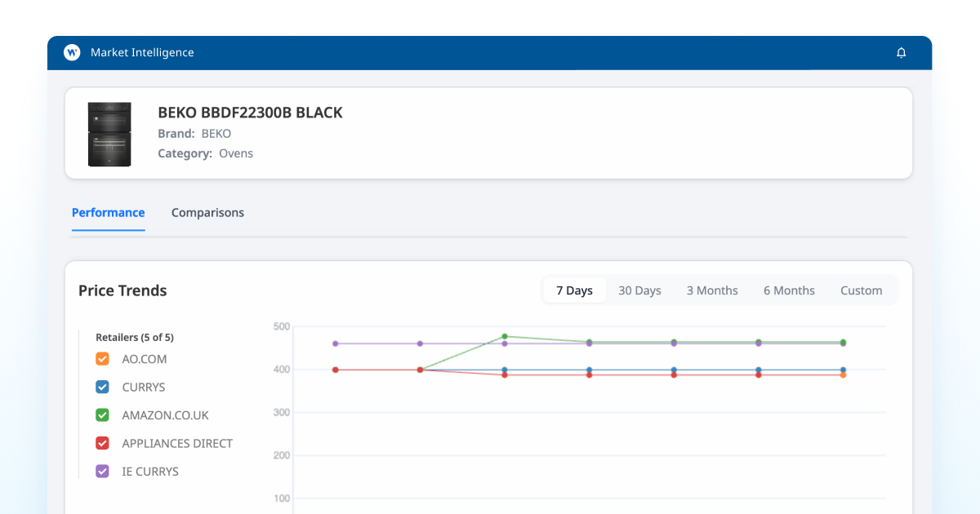Switch to the Comparisons tab
Screen dimensions: 980x514
[207, 212]
